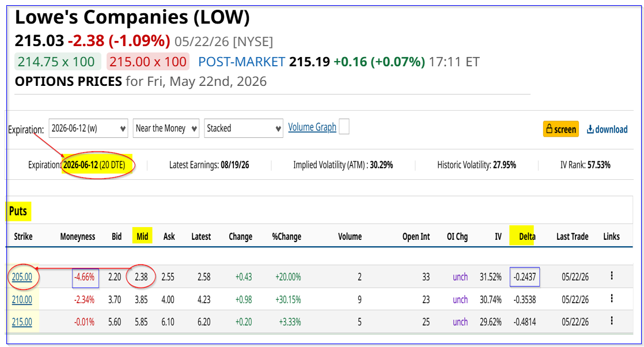
Task: Sort by the Mid column header
Action: [142, 236]
